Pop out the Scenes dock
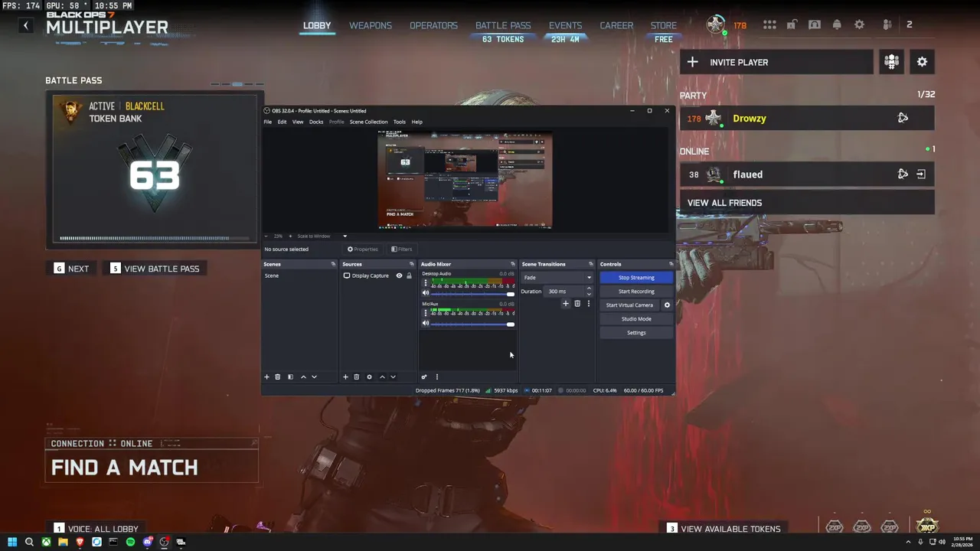Image resolution: width=980 pixels, height=551 pixels. [333, 264]
